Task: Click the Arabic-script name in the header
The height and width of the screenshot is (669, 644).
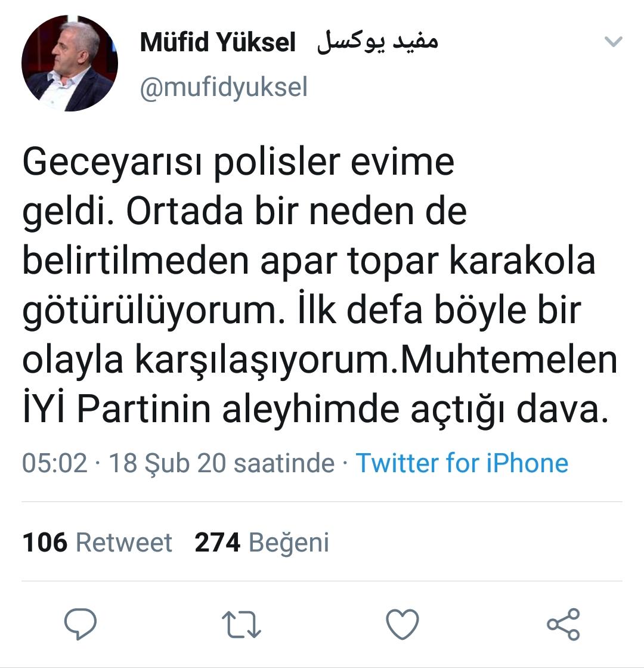Action: 377,42
